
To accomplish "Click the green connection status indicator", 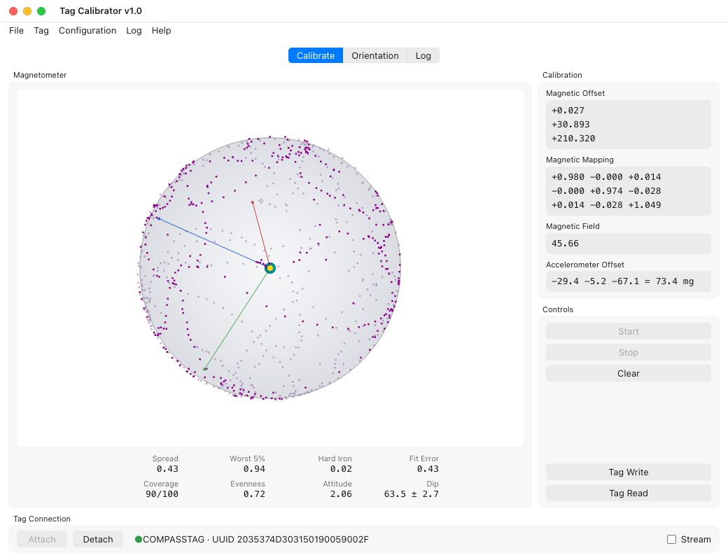I will (x=139, y=539).
